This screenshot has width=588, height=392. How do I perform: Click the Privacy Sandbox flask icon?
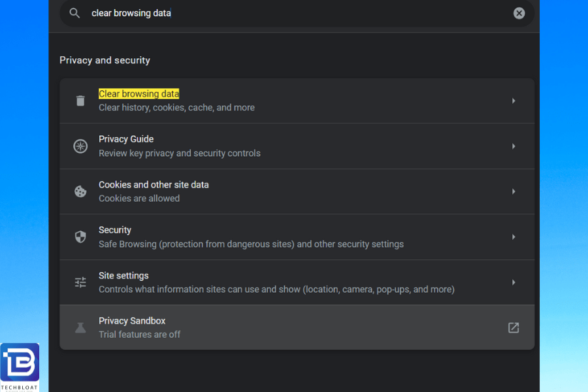[80, 327]
